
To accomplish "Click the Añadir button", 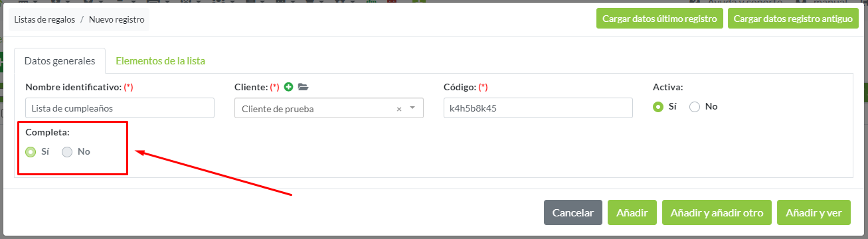I will [x=632, y=213].
